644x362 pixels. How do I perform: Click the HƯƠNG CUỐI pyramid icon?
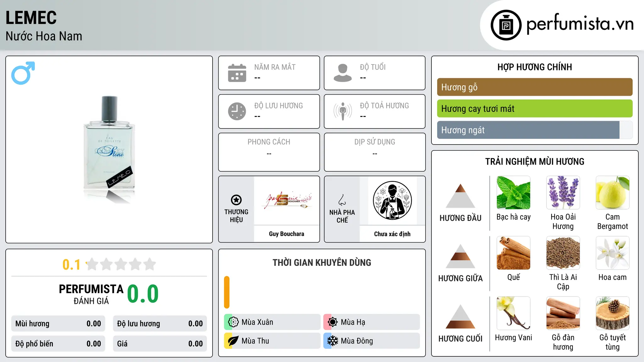(x=460, y=316)
